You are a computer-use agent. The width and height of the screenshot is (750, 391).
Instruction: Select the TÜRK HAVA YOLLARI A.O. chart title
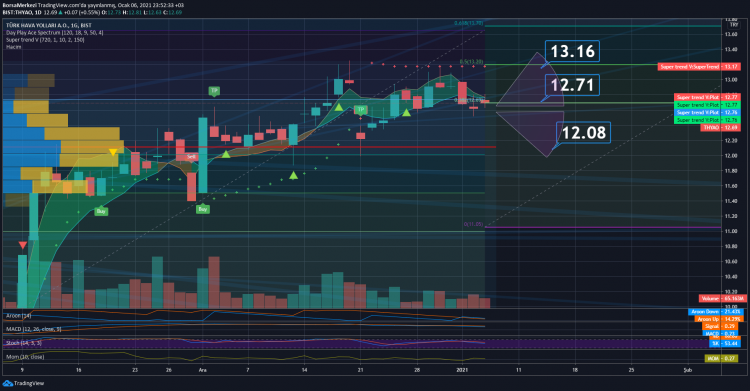49,25
